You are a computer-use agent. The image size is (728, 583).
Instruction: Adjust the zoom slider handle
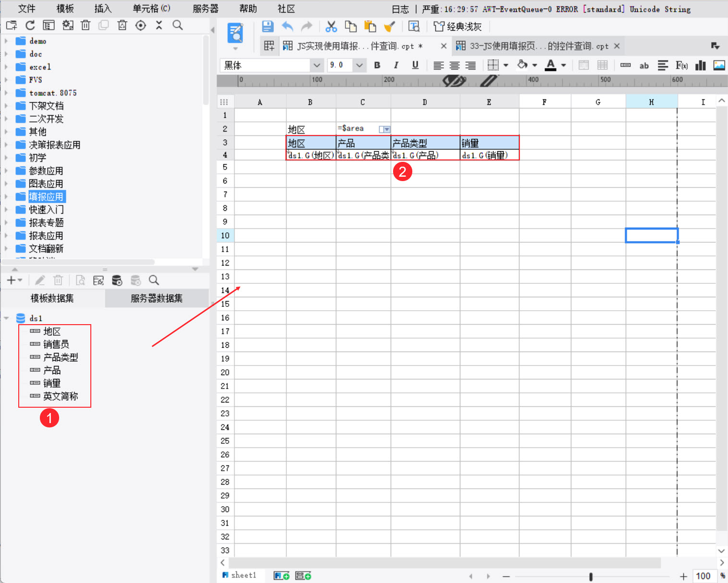(591, 576)
